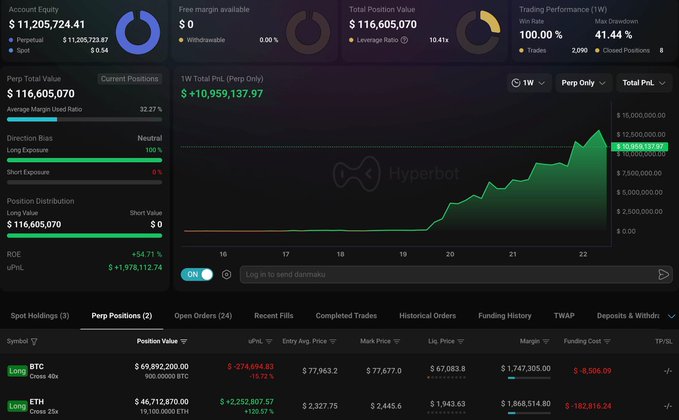
Task: Switch to Spot Holdings (3) tab
Action: click(40, 316)
